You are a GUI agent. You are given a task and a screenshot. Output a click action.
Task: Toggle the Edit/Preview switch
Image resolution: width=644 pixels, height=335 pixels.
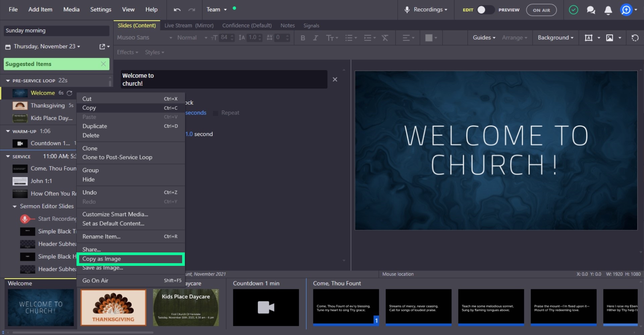click(x=485, y=10)
